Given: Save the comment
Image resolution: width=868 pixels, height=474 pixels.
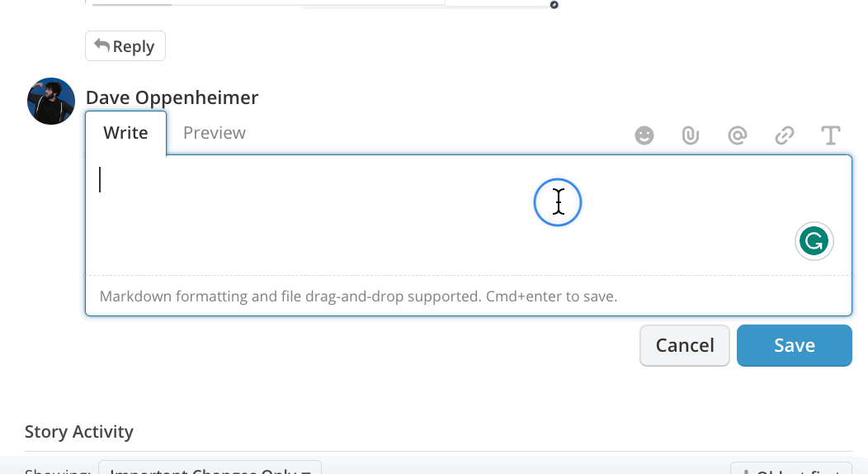Looking at the screenshot, I should [795, 345].
